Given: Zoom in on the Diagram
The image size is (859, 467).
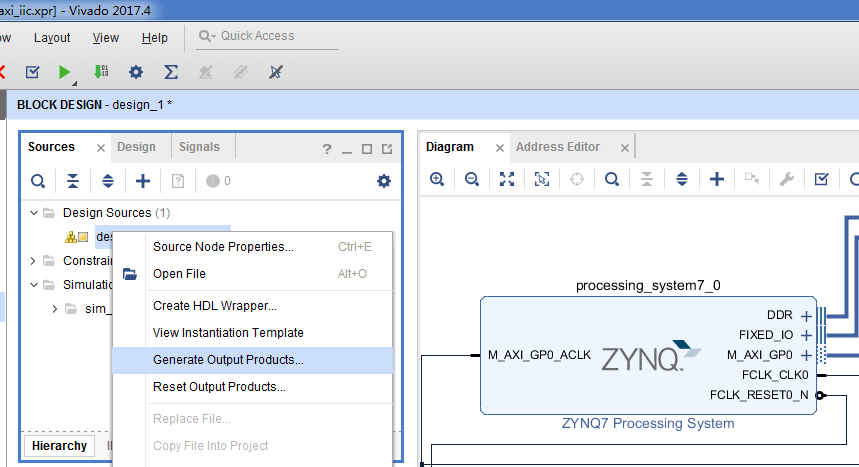Looking at the screenshot, I should [x=437, y=179].
